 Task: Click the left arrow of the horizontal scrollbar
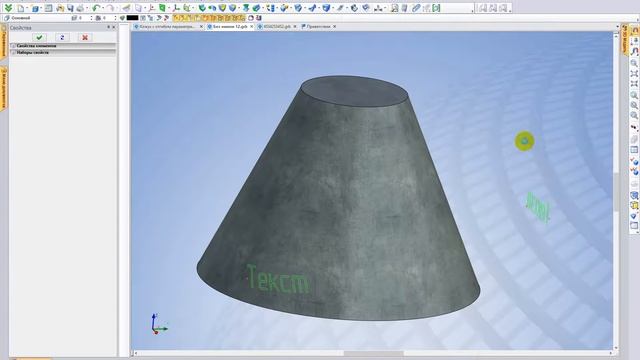point(136,353)
